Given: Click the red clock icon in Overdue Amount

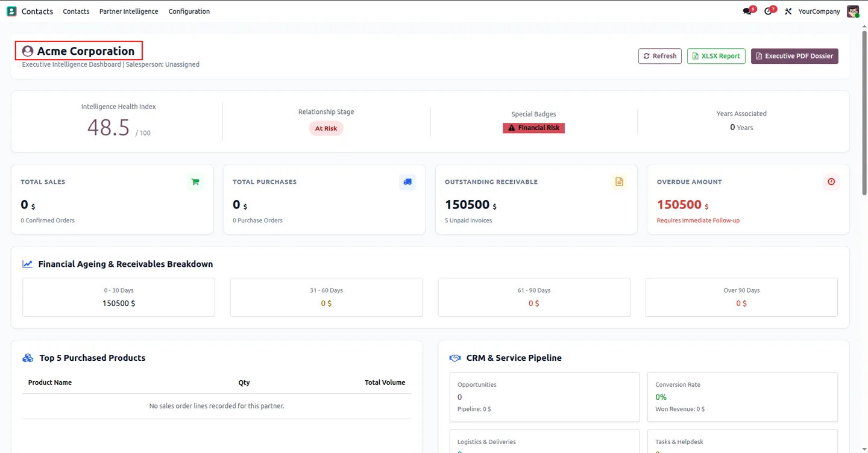Looking at the screenshot, I should point(831,181).
